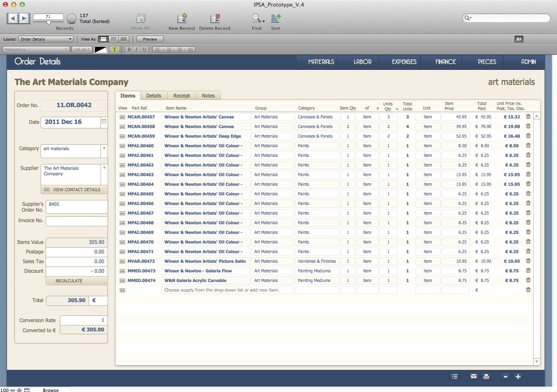The width and height of the screenshot is (557, 392).
Task: Click the items list scroll down arrow
Action: 536,361
